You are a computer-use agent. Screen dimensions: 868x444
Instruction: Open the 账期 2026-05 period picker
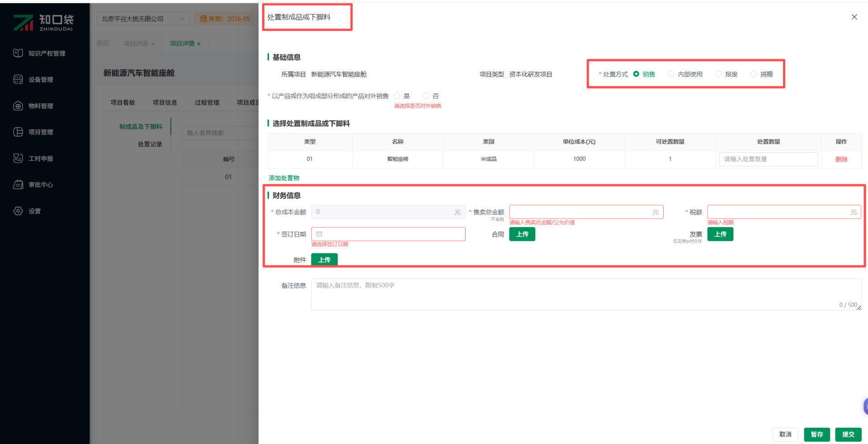[x=225, y=19]
